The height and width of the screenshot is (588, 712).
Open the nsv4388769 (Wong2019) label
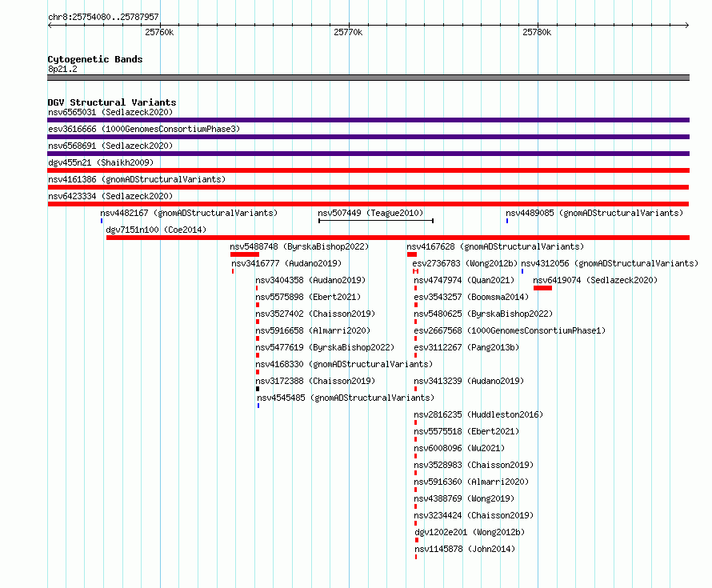tap(464, 498)
